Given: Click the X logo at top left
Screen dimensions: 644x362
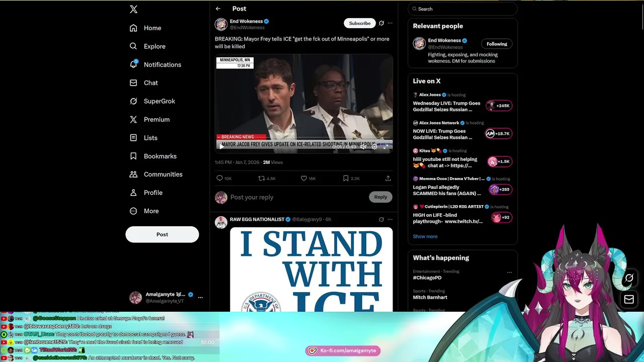Looking at the screenshot, I should (133, 9).
